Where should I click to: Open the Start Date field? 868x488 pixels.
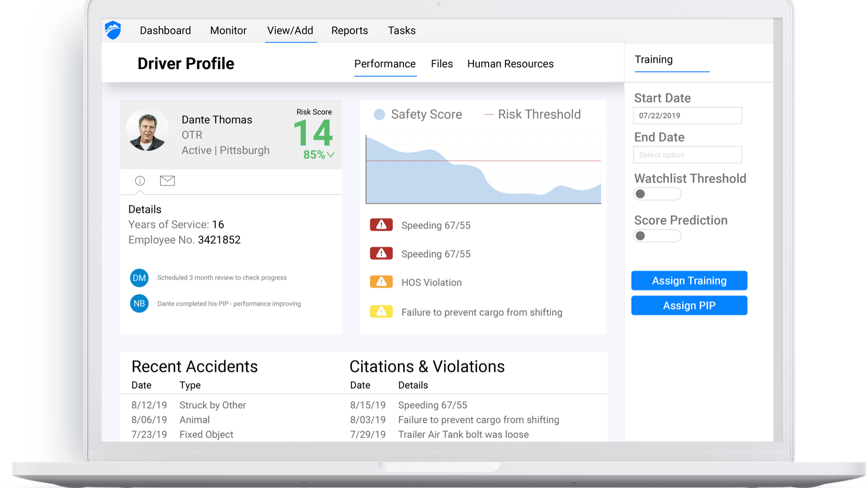coord(687,115)
